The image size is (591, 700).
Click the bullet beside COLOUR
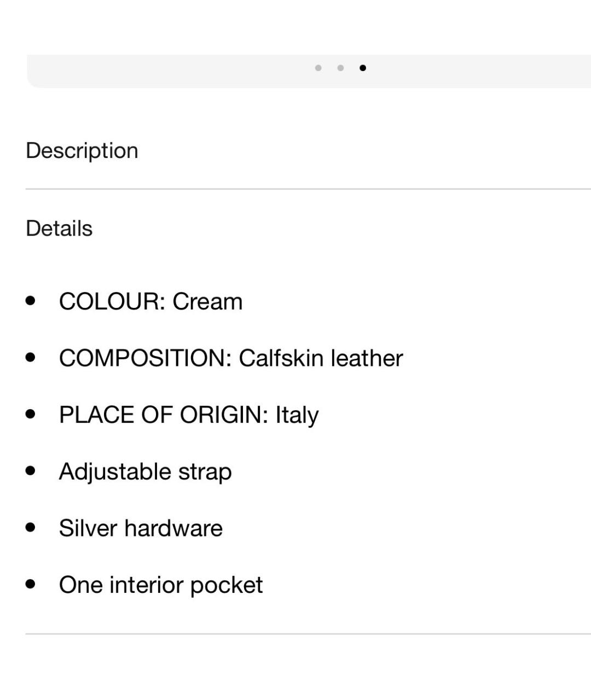pyautogui.click(x=31, y=301)
